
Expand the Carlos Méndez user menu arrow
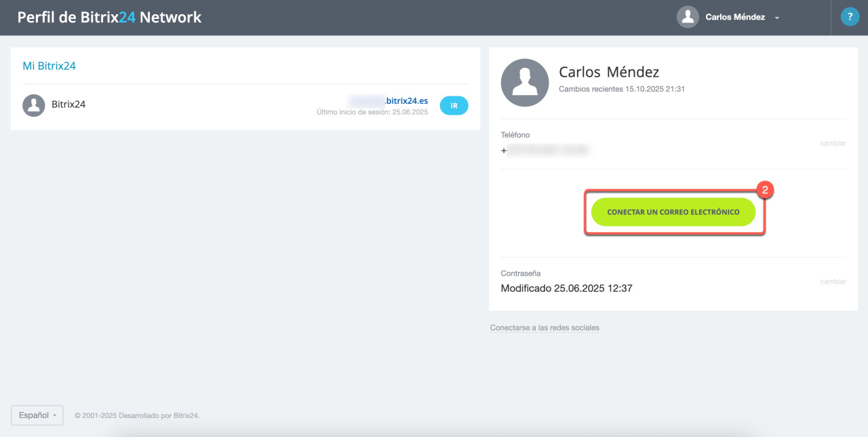pos(776,18)
